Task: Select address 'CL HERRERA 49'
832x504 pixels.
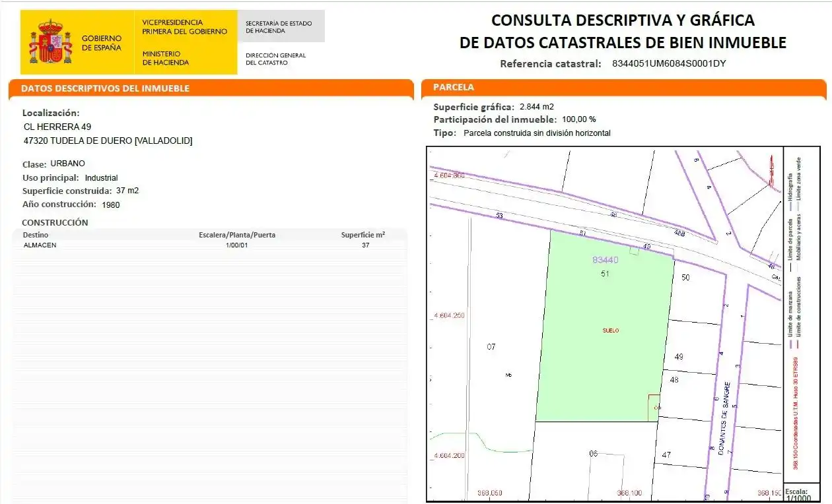Action: 57,127
